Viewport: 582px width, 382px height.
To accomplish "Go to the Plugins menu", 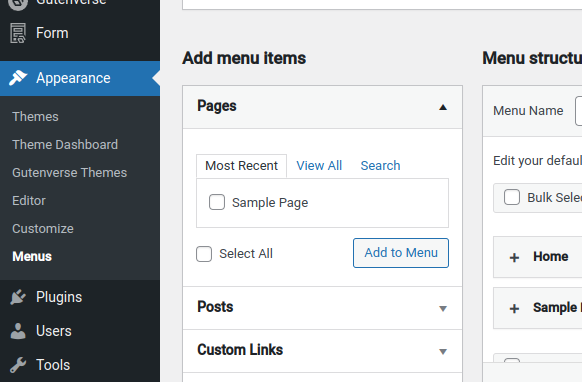I will click(x=80, y=297).
